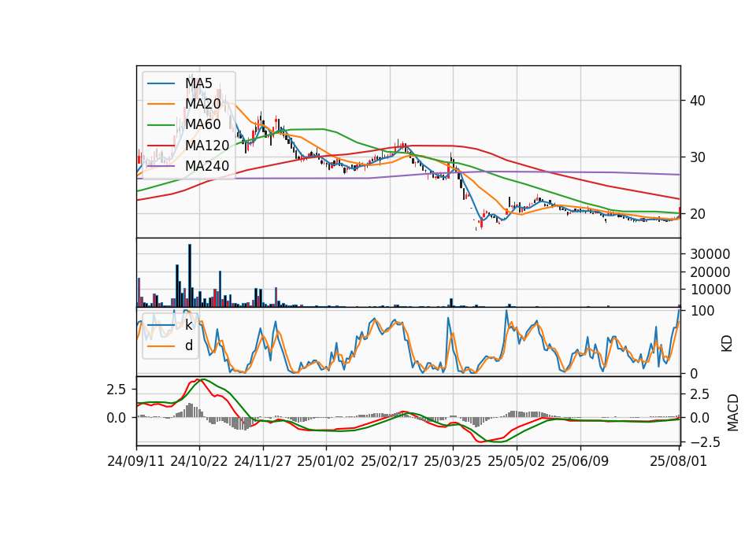Click the green MA60 legend line sample
The image size is (756, 543).
[x=161, y=125]
